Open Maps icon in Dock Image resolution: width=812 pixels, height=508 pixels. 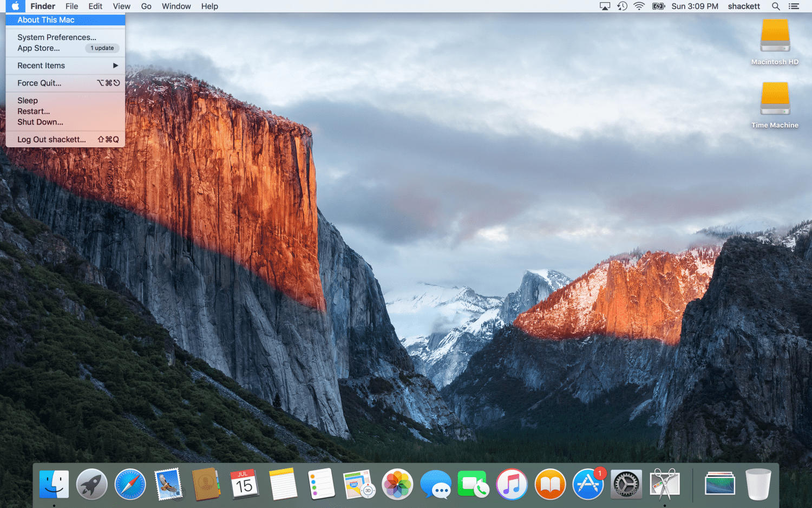pos(359,484)
